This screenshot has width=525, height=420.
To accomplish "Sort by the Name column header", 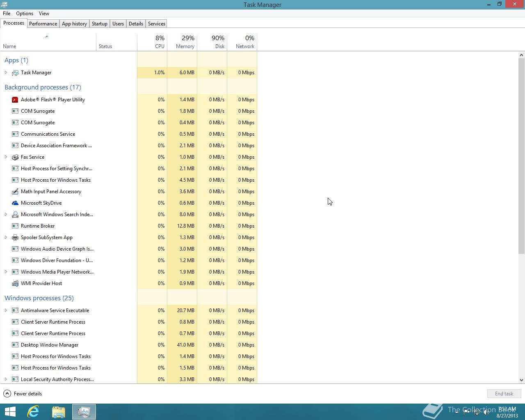I will pyautogui.click(x=48, y=42).
